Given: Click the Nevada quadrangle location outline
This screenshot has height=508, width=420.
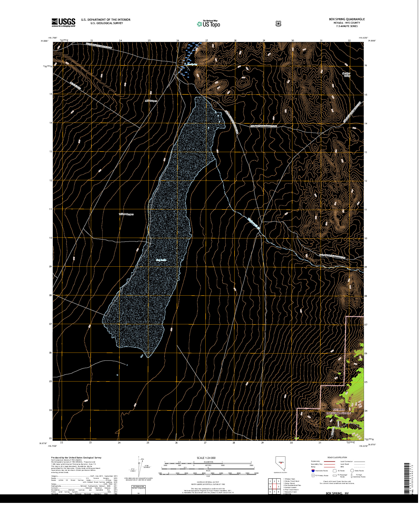Looking at the screenshot, I should (x=280, y=464).
